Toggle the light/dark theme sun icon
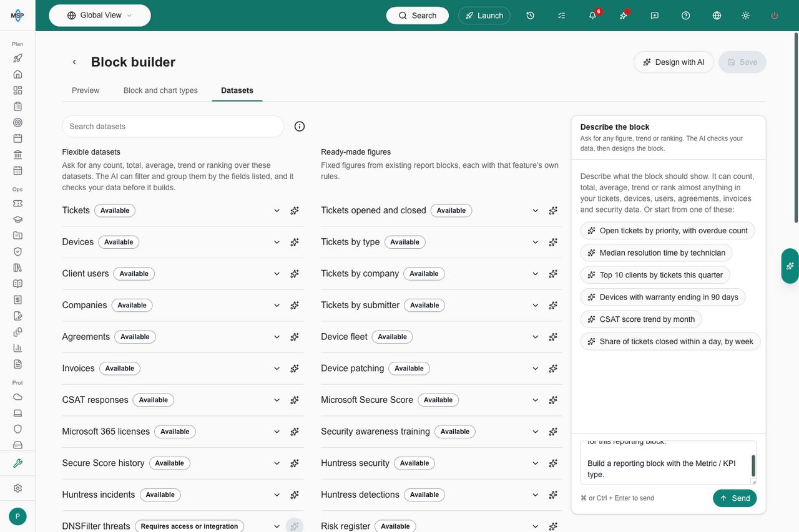The height and width of the screenshot is (532, 799). click(x=745, y=16)
